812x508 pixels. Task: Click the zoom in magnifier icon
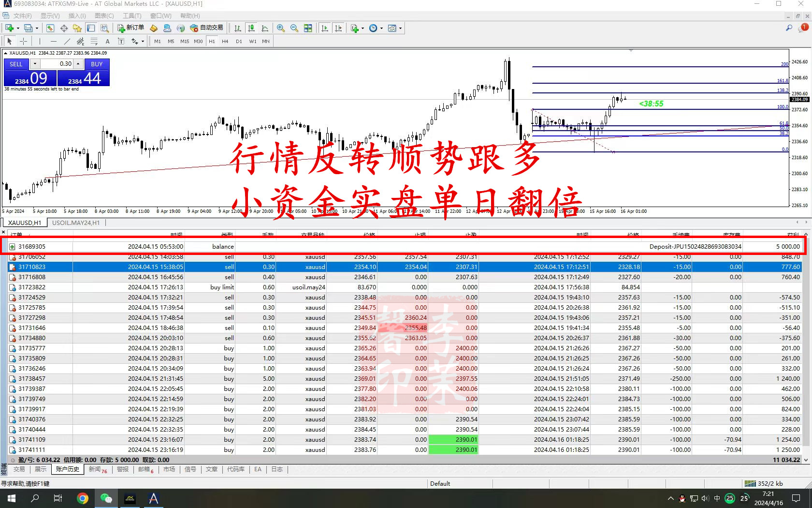281,28
